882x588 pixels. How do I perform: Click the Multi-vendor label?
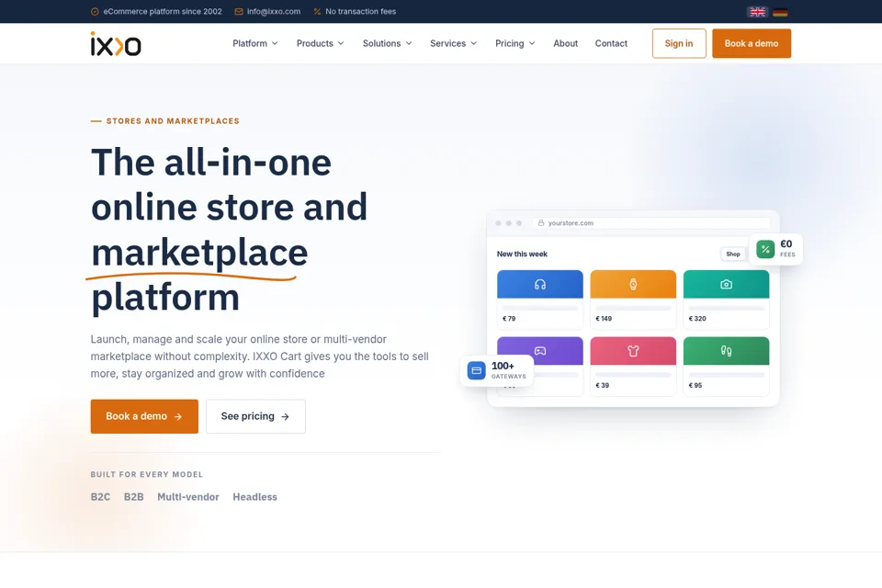[x=188, y=497]
